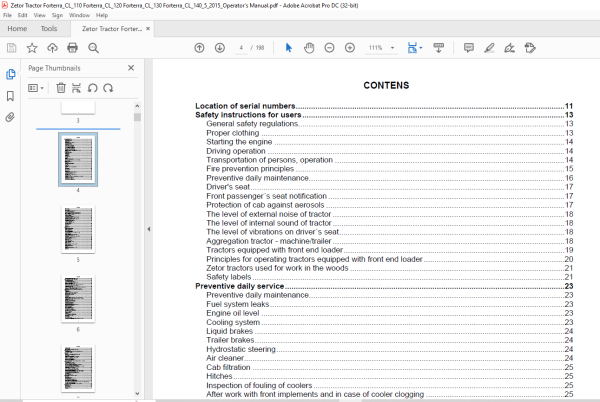Click 'Driver's seat' contents line
The height and width of the screenshot is (402, 600).
point(390,187)
